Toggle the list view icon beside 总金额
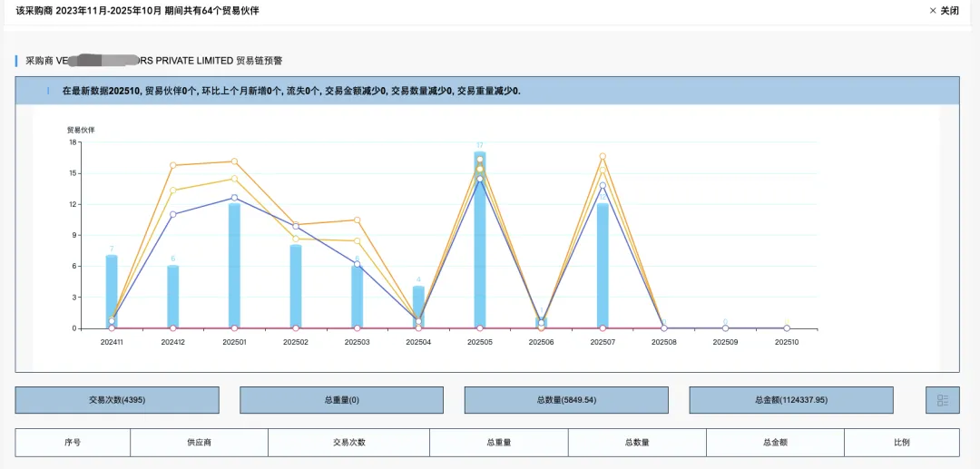Viewport: 980px width, 469px height. [942, 400]
